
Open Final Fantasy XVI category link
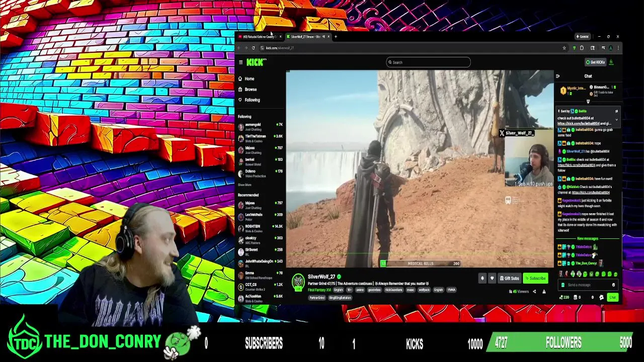click(x=319, y=290)
